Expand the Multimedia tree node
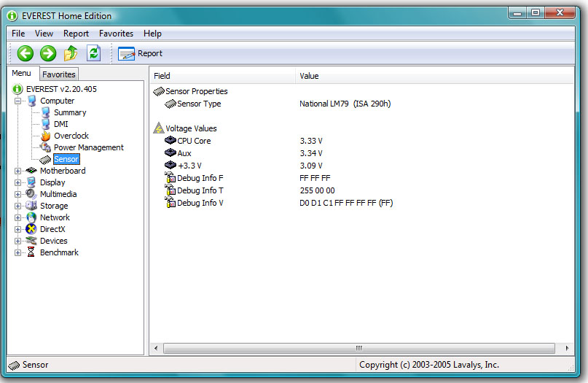 point(17,194)
